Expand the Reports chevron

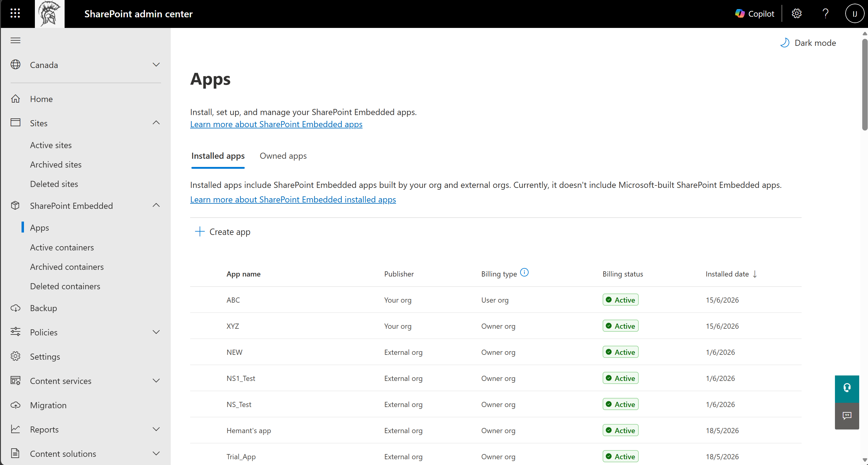pos(156,429)
